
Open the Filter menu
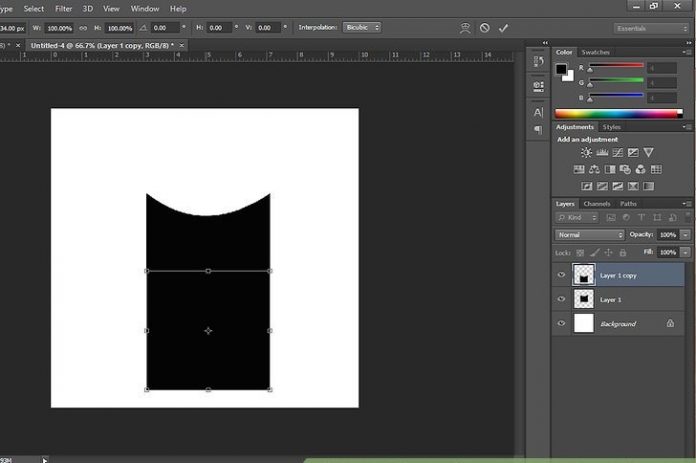(64, 8)
